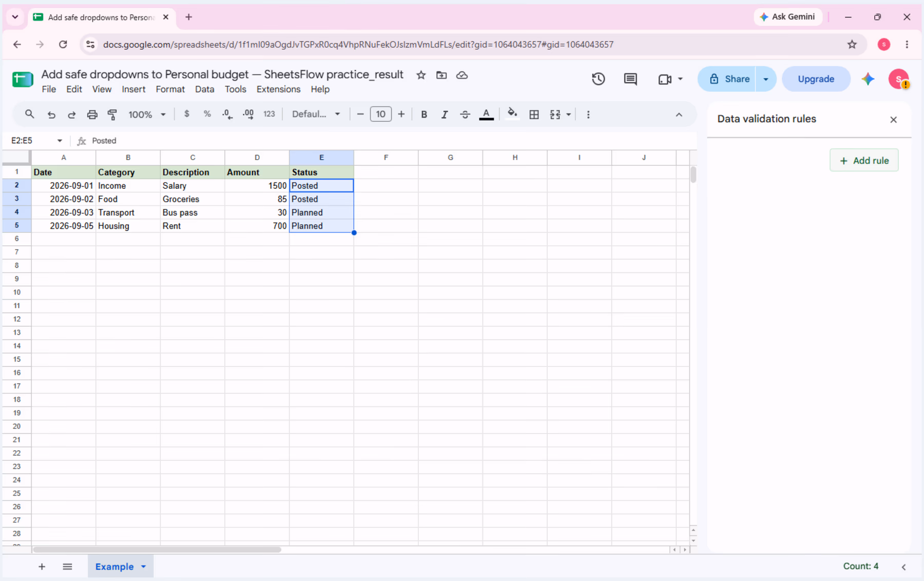Open the Format menu
The height and width of the screenshot is (581, 924).
click(170, 89)
